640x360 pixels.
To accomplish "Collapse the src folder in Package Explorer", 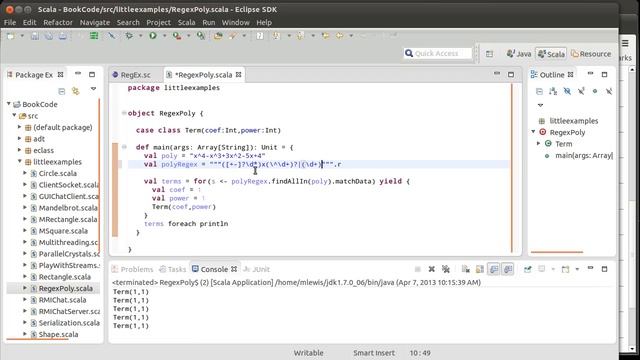I will click(x=14, y=116).
